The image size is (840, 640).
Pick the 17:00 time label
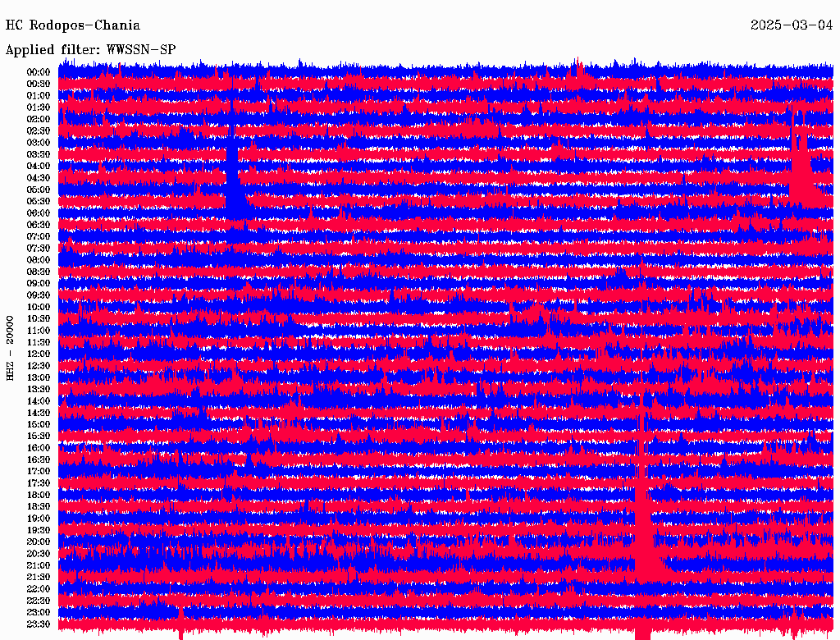click(38, 472)
